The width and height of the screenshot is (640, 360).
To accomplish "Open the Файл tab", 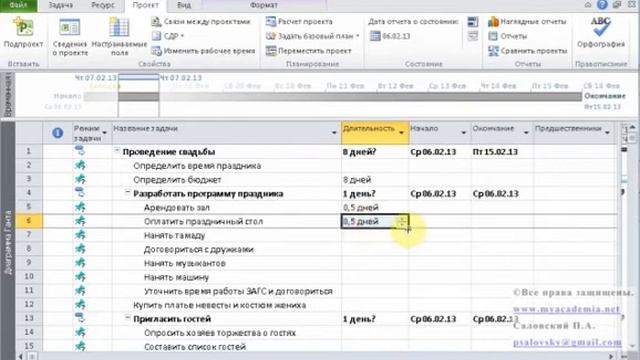I will pos(18,5).
